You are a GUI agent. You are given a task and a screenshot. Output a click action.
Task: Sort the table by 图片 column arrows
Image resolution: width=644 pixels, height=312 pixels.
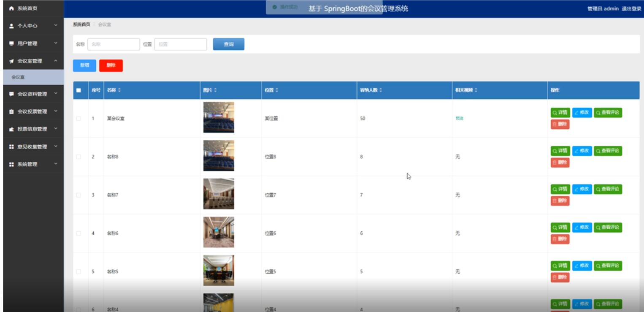[216, 90]
